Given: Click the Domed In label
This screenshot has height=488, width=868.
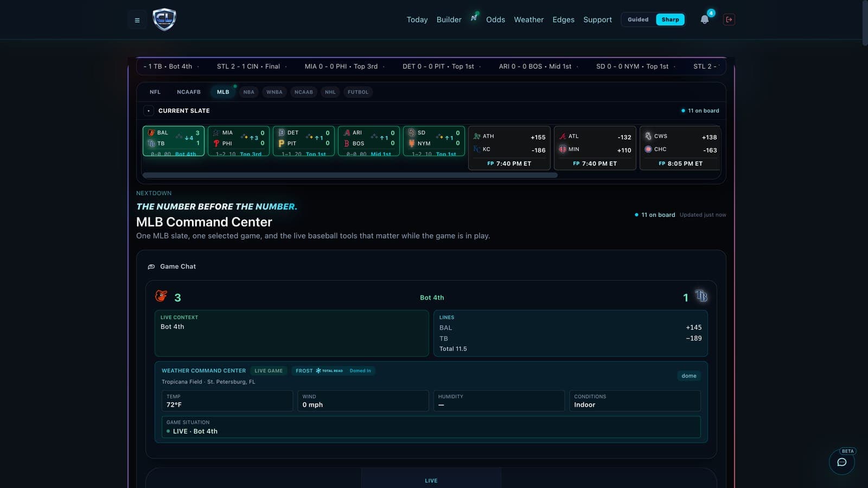Looking at the screenshot, I should [x=360, y=371].
